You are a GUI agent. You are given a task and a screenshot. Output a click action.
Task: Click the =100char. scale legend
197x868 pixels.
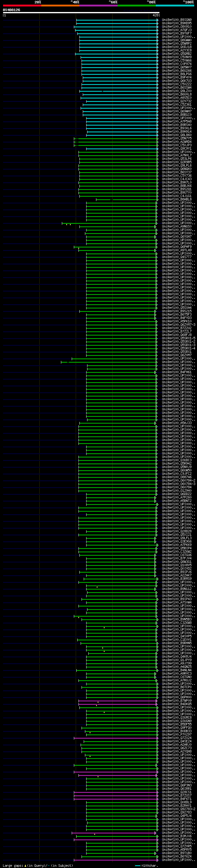click(147, 866)
